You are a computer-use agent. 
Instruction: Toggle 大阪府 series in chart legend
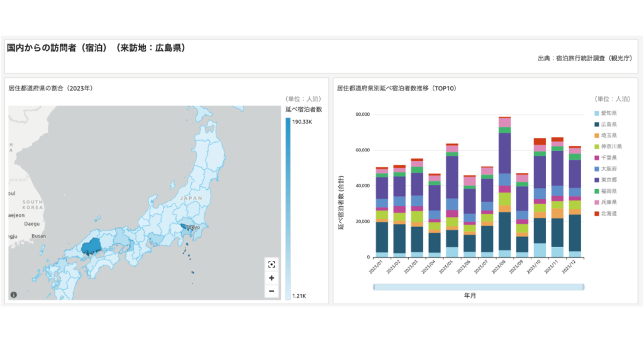[609, 168]
